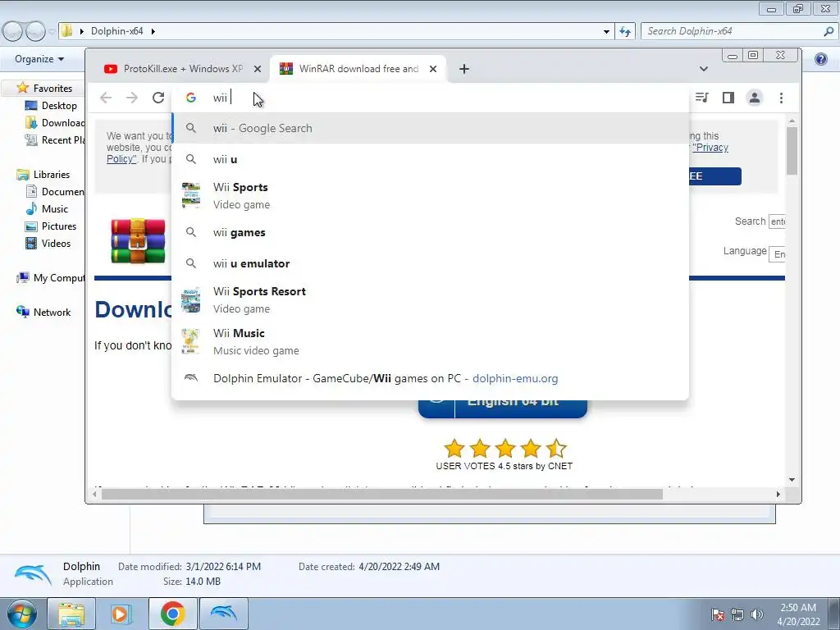Reload the page in Chrome
Viewport: 840px width, 630px height.
click(158, 98)
